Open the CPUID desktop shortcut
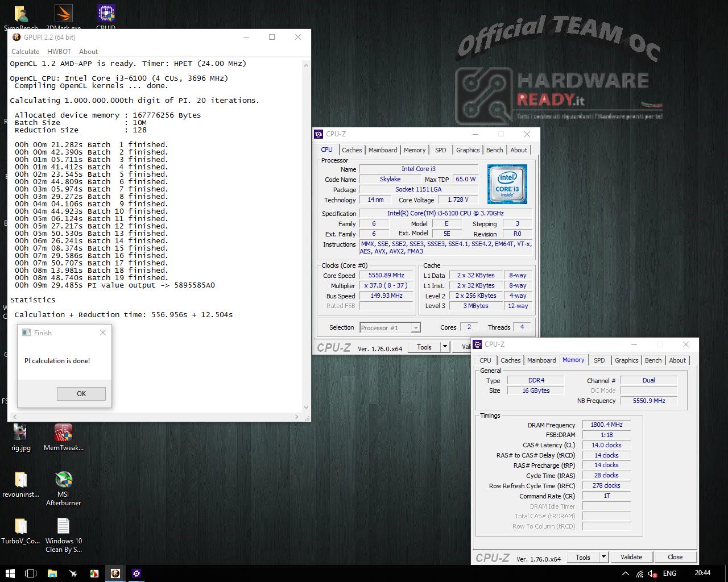Image resolution: width=728 pixels, height=582 pixels. coord(106,16)
